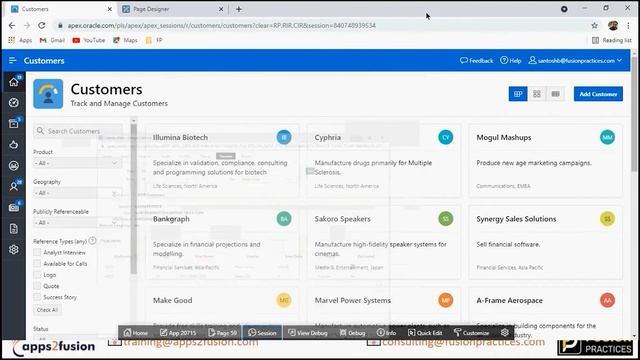Open the products box icon in sidebar

click(13, 123)
